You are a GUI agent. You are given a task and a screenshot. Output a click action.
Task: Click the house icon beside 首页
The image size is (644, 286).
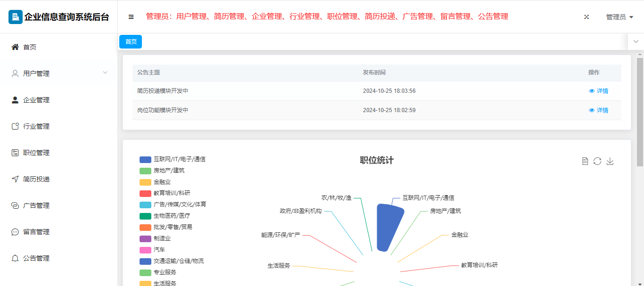pos(15,47)
